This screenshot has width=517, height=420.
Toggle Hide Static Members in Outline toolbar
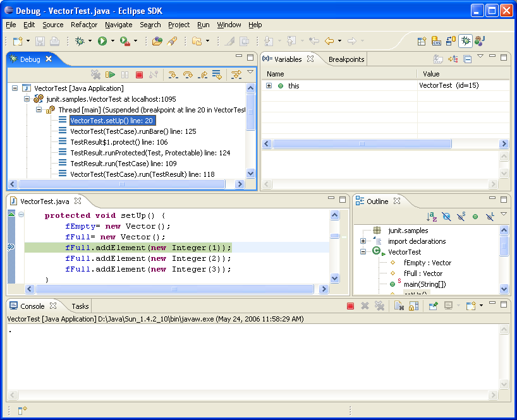[461, 217]
